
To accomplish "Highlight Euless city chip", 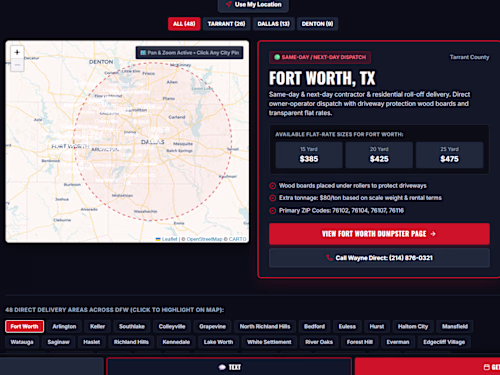I will coord(347,327).
